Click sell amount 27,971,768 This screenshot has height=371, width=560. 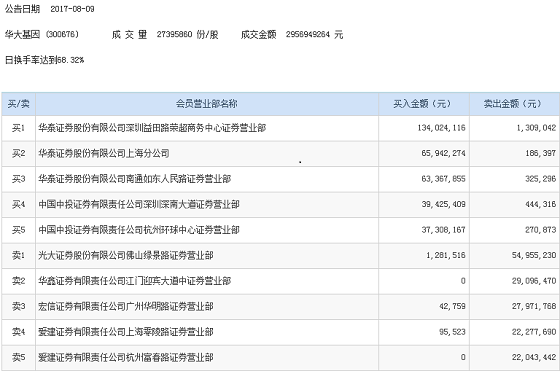(x=534, y=307)
